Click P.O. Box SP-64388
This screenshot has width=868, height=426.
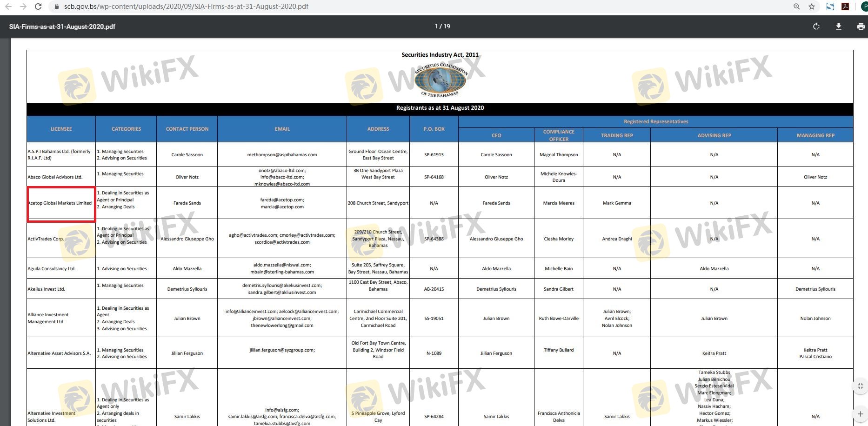[x=434, y=239]
